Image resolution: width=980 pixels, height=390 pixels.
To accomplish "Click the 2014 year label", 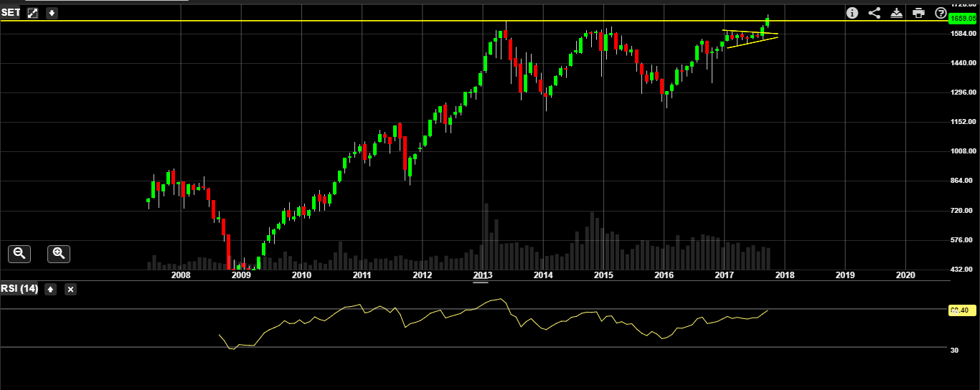I will pos(543,275).
